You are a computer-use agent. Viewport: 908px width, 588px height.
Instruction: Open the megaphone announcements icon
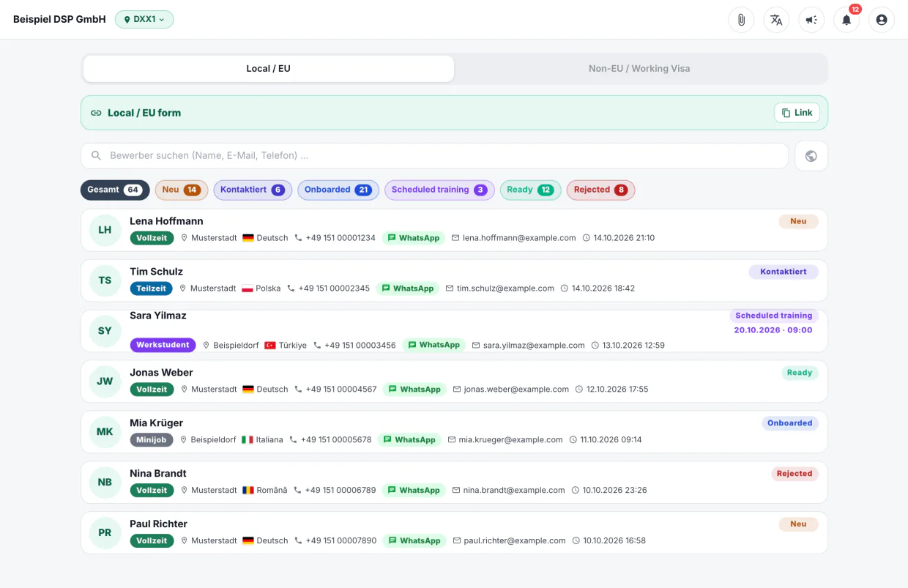pos(811,20)
